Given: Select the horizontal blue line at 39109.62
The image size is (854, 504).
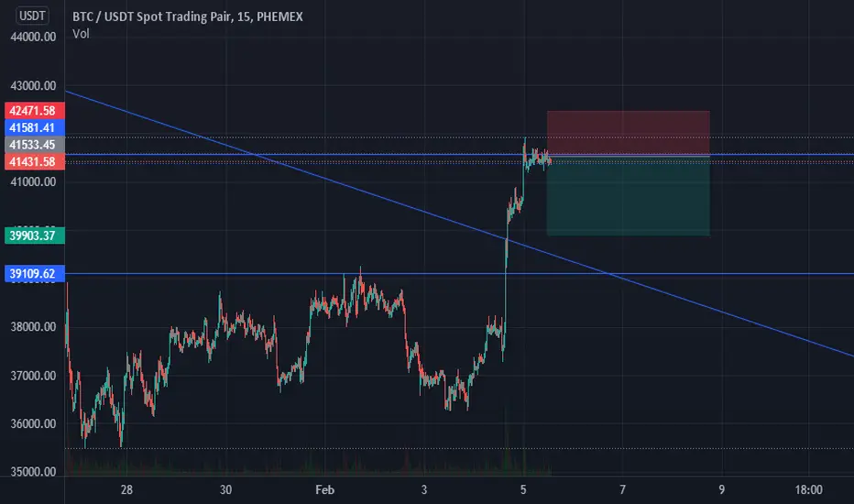Looking at the screenshot, I should click(459, 273).
